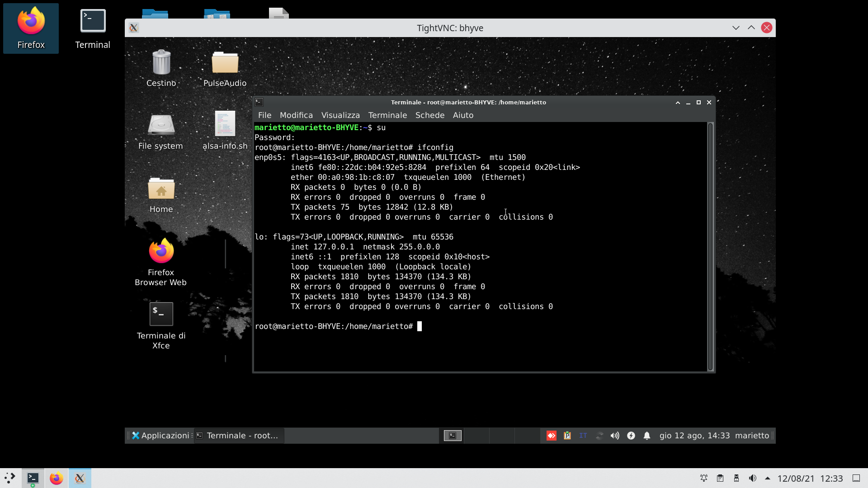Toggle the host show desktop button
Viewport: 868px width, 488px height.
tap(856, 478)
